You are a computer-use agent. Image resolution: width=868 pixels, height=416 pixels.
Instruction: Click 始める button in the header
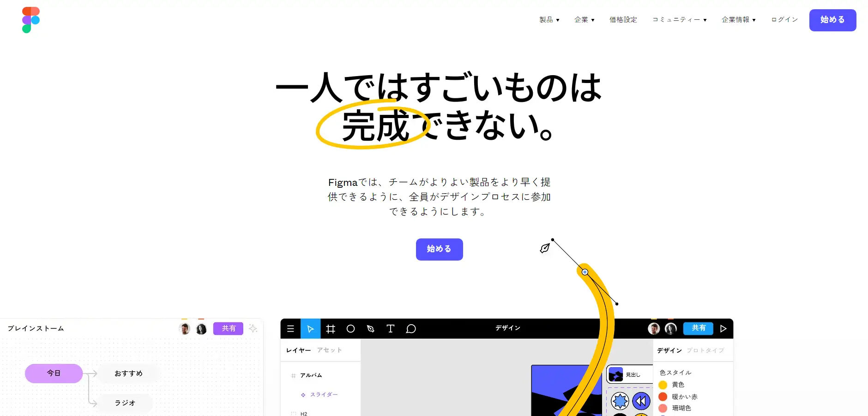832,20
